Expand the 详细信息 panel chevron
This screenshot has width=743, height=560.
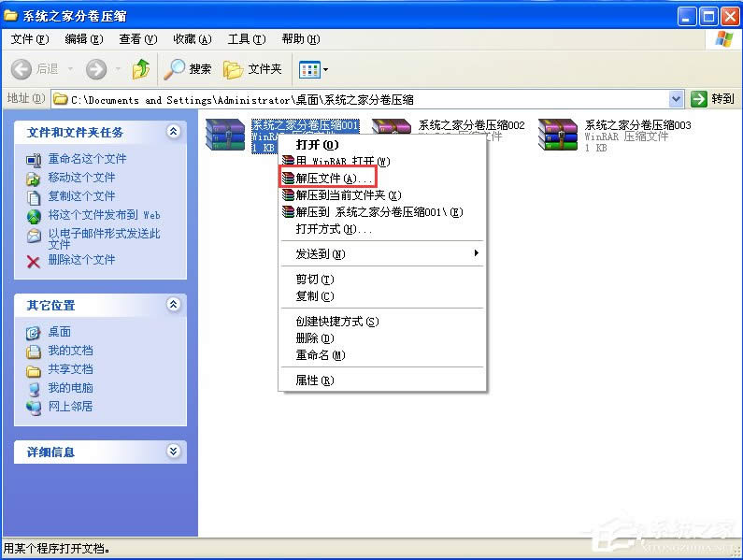(x=174, y=451)
